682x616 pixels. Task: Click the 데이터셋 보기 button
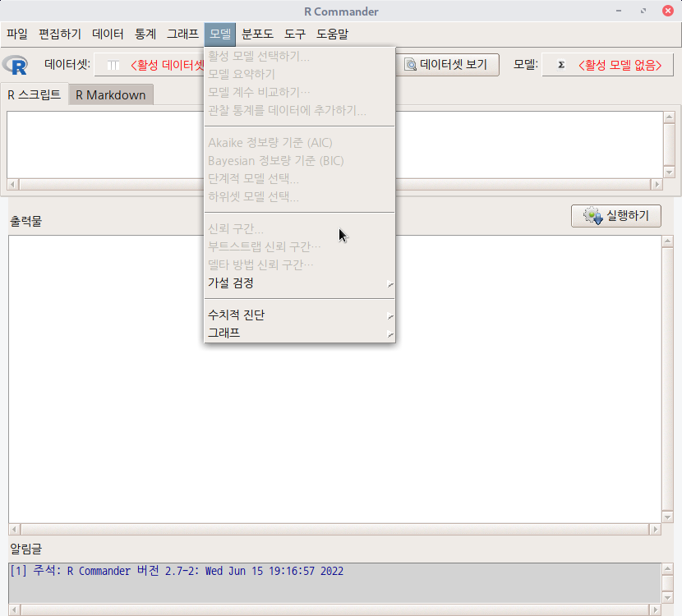tap(447, 65)
